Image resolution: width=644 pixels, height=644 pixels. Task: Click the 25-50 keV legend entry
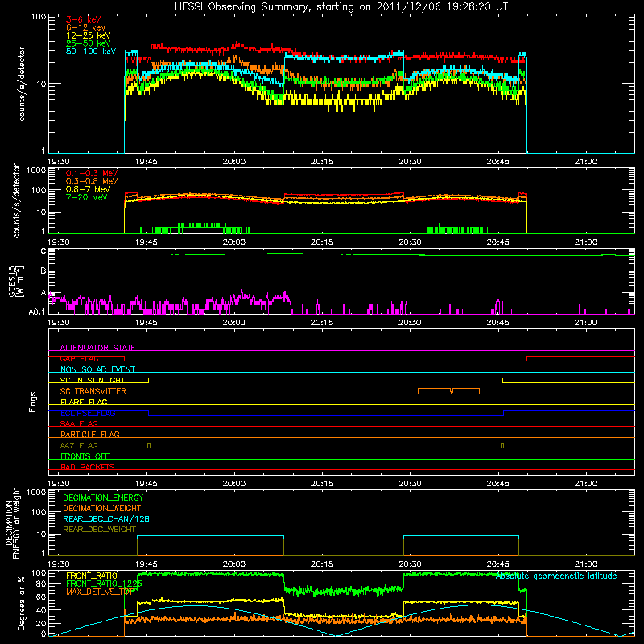pos(89,43)
